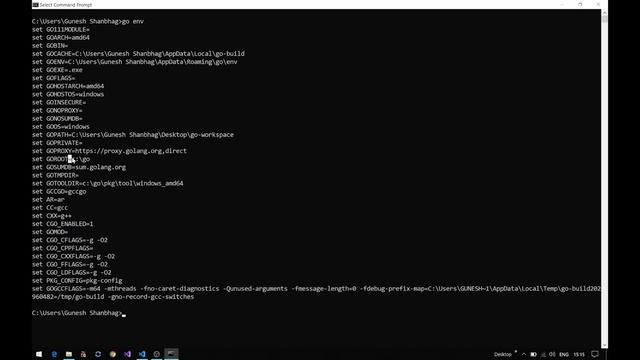Minimize the Command Prompt window
Image resolution: width=640 pixels, height=360 pixels.
562,4
